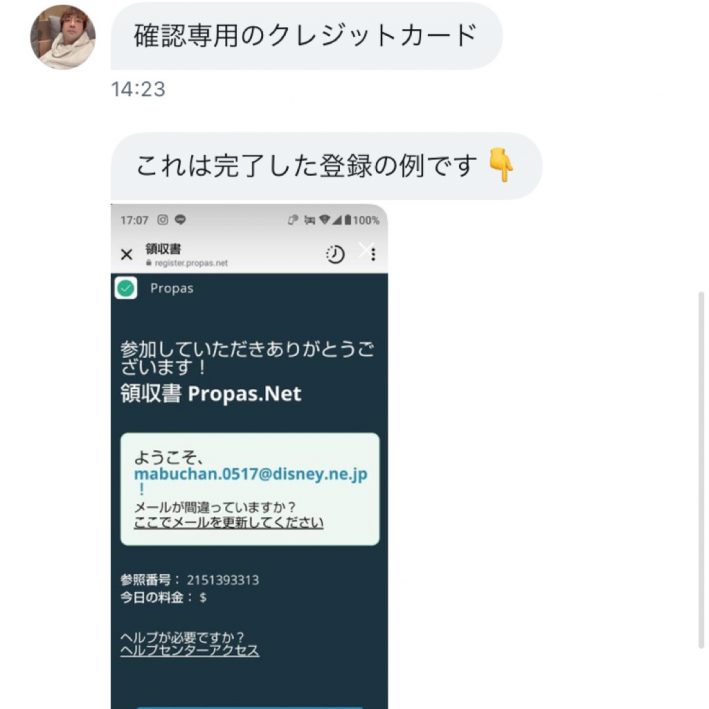Open the three-dot overflow menu
709x709 pixels.
[x=373, y=255]
